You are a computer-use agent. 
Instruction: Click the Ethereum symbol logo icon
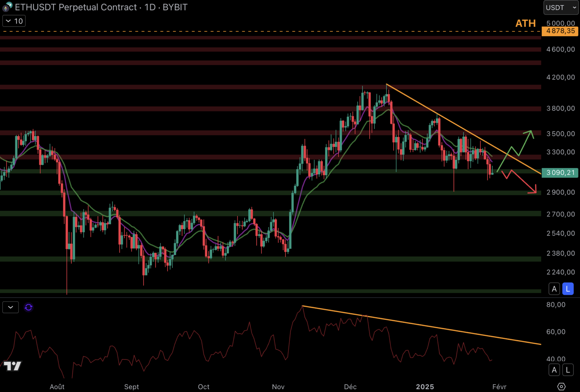[x=7, y=7]
